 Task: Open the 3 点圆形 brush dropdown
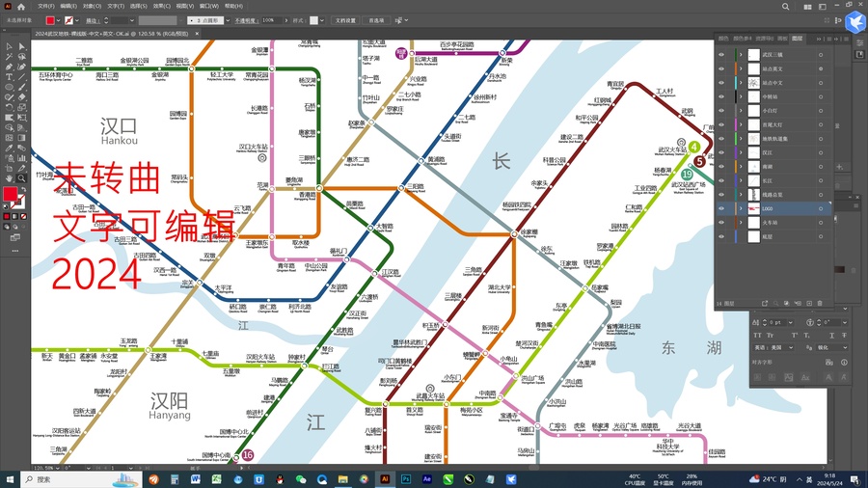228,20
